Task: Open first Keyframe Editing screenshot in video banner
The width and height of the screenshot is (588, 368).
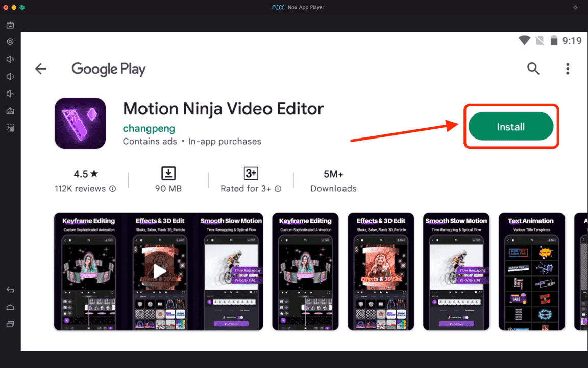Action: coord(89,271)
